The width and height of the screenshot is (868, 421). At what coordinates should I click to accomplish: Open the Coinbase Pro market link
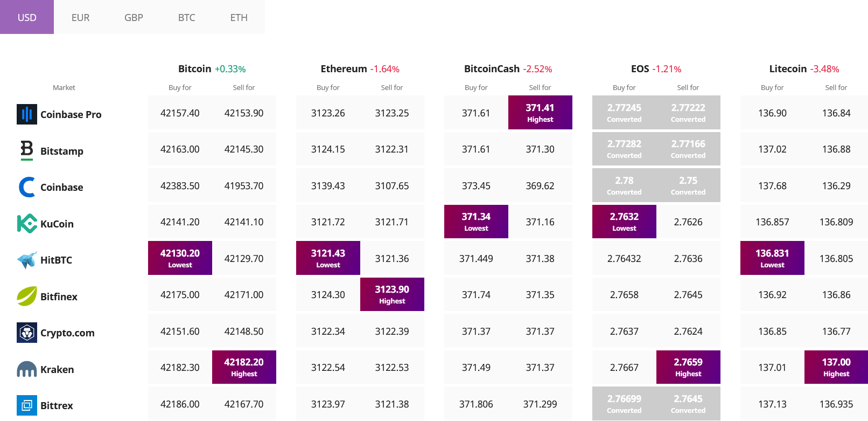[x=71, y=114]
